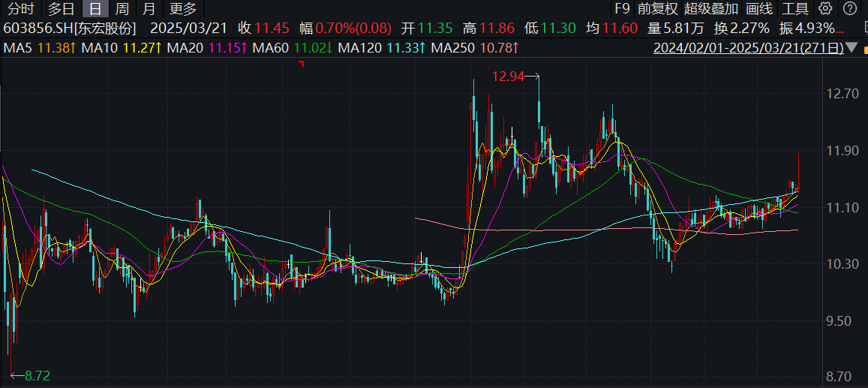The height and width of the screenshot is (388, 868).
Task: Click the MA60 11.02 indicator label
Action: point(293,48)
